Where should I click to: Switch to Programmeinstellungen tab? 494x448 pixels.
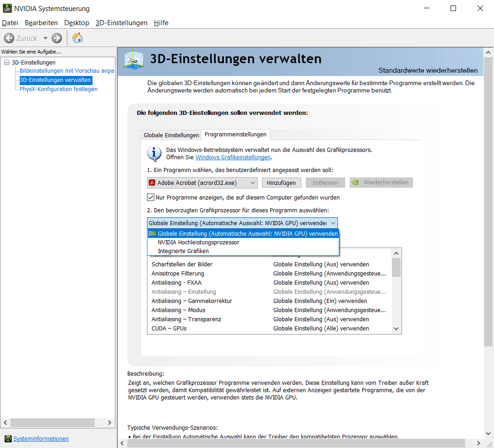click(x=235, y=135)
